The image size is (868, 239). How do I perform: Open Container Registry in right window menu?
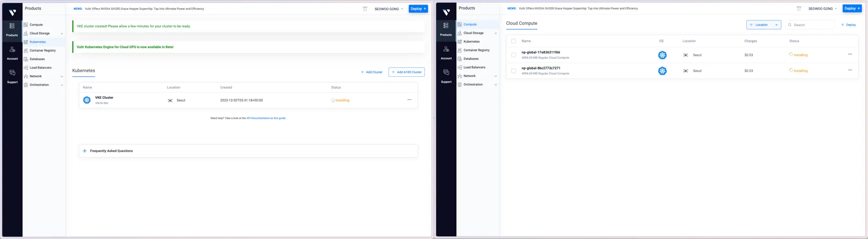point(476,50)
